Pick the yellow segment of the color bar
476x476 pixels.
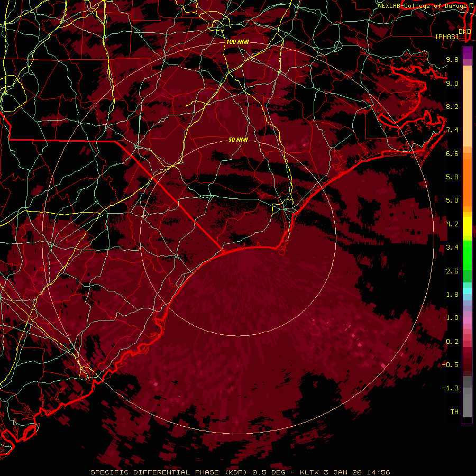click(467, 226)
